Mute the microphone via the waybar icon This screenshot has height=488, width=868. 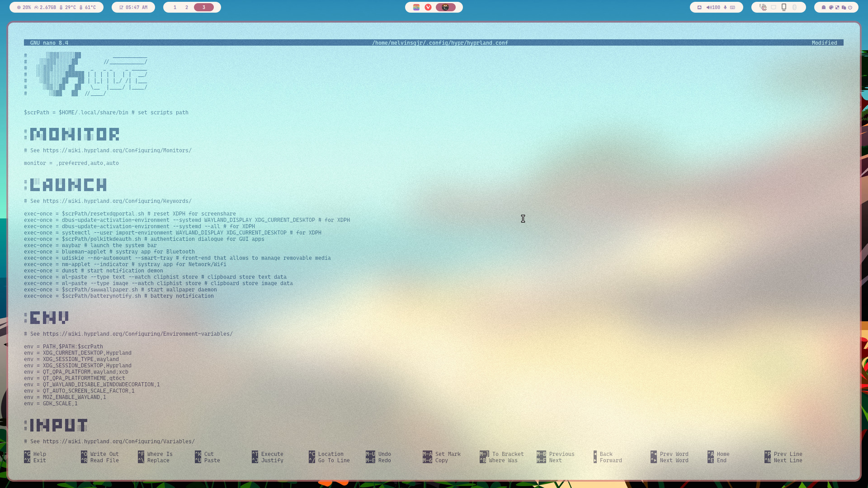[725, 7]
